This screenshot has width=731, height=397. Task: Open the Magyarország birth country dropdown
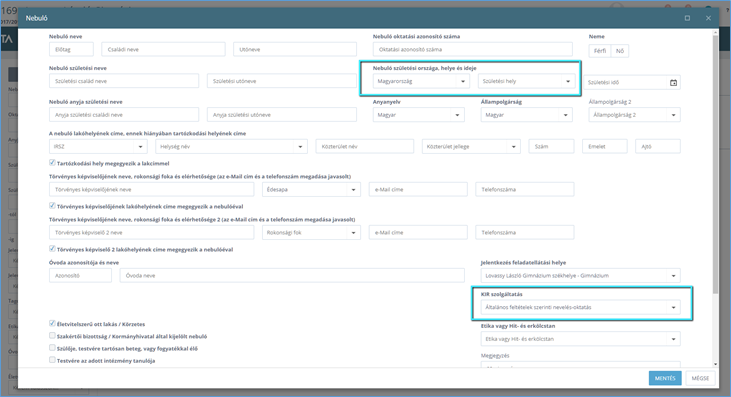421,81
